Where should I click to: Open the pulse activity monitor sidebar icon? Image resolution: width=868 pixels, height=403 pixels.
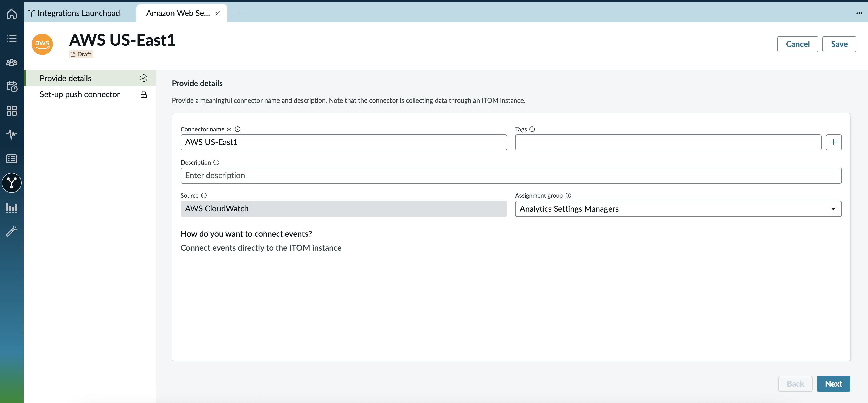coord(12,134)
